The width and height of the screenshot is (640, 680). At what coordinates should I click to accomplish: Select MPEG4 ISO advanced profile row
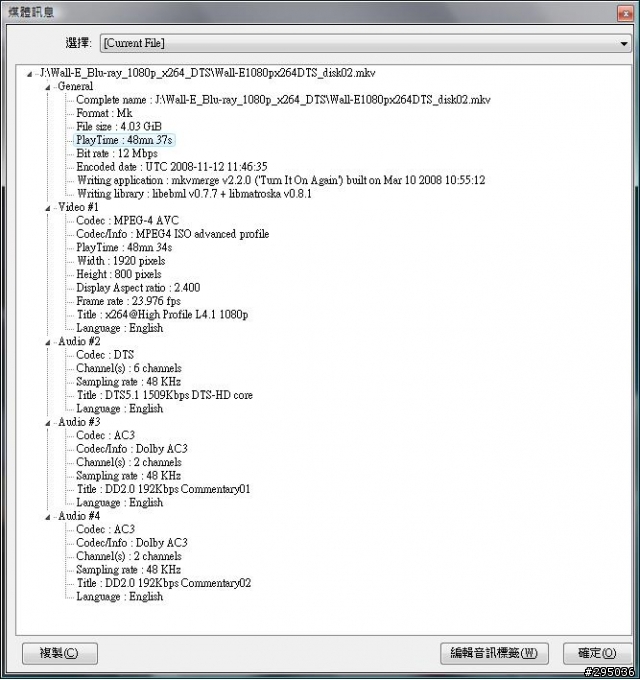point(173,234)
